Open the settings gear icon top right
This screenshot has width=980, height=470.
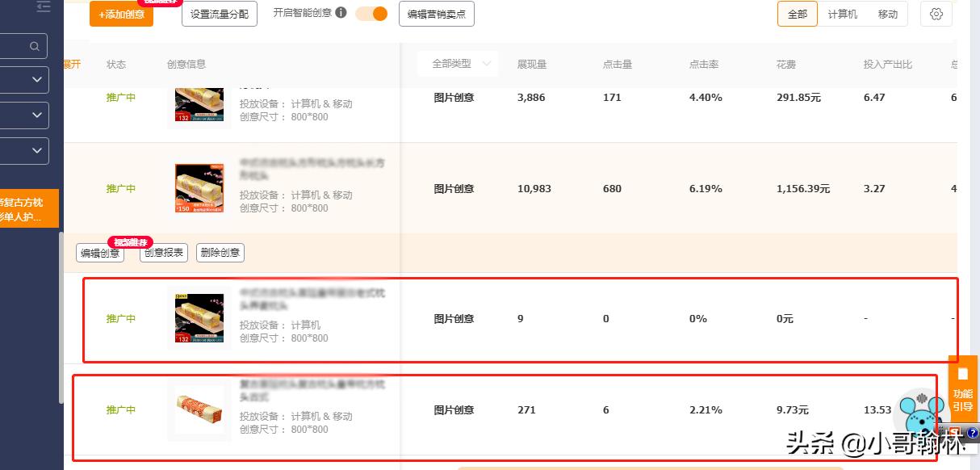click(936, 14)
